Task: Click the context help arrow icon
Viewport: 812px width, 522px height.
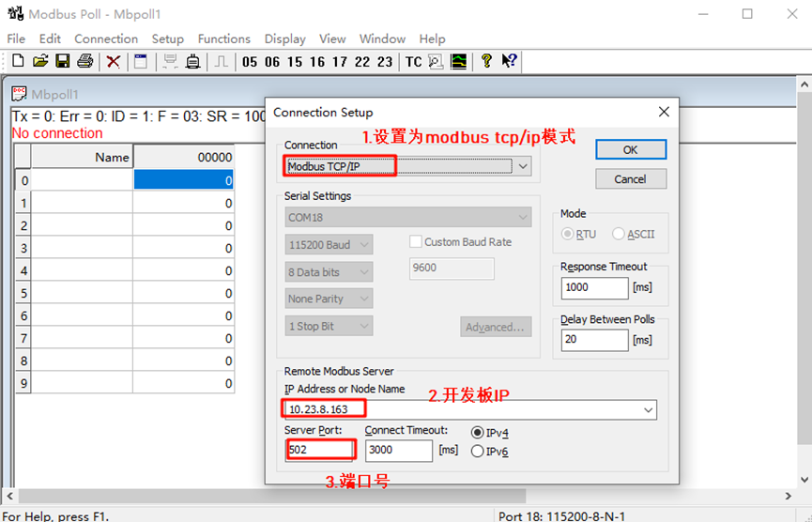Action: click(x=509, y=61)
